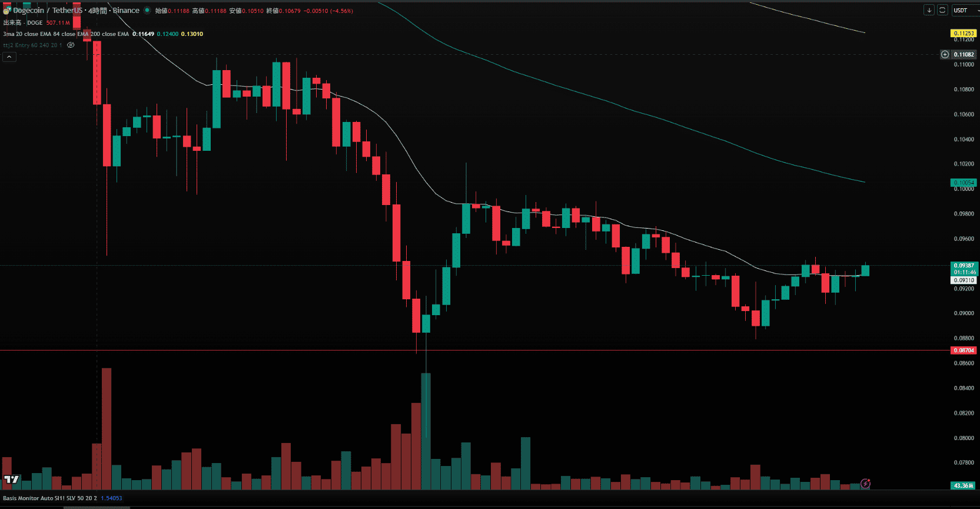Image resolution: width=980 pixels, height=509 pixels.
Task: Click the Basis Monitor Auto indicator label
Action: pos(50,498)
